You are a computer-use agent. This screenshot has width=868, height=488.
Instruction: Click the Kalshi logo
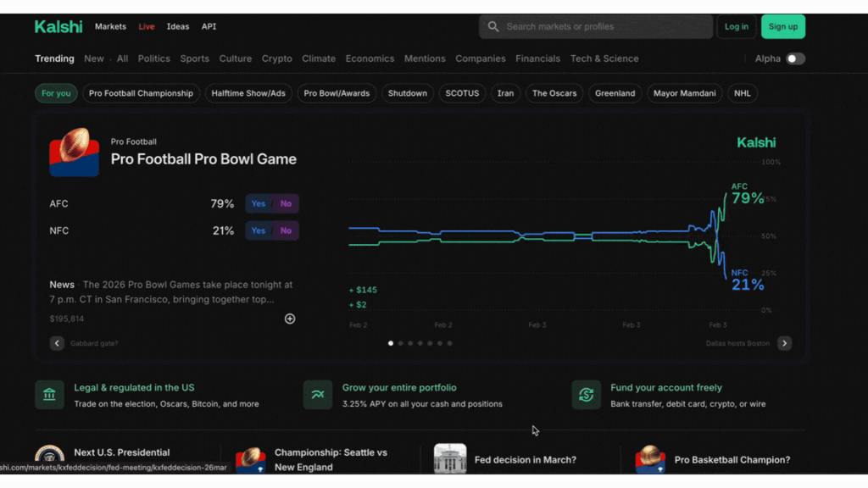[x=58, y=26]
